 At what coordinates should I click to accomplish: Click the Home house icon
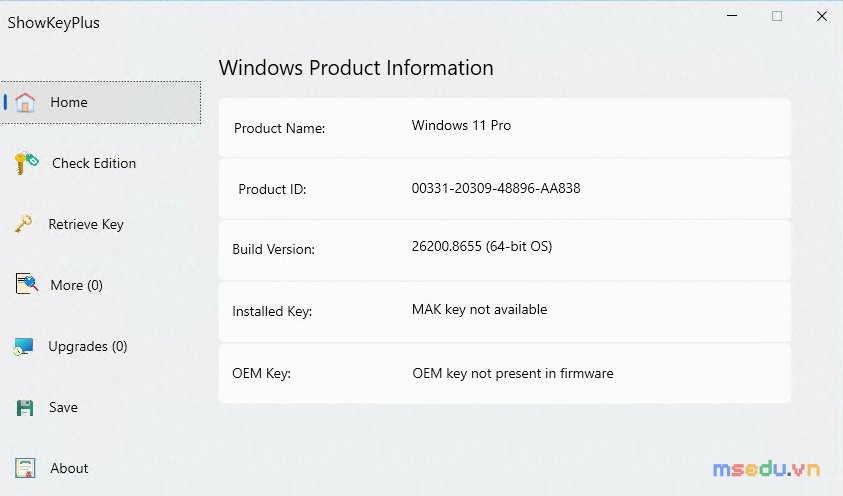(x=25, y=102)
